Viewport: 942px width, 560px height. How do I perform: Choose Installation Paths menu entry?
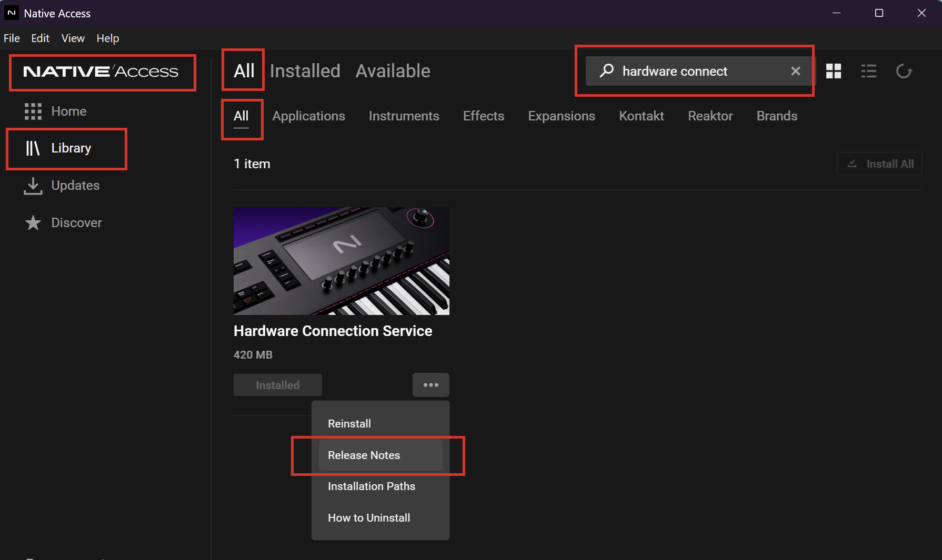pyautogui.click(x=380, y=486)
